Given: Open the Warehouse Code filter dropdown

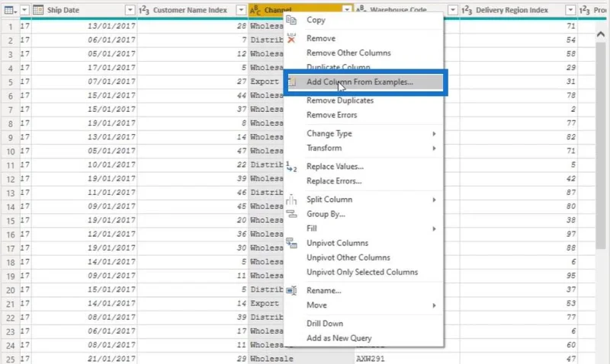Looking at the screenshot, I should point(453,10).
